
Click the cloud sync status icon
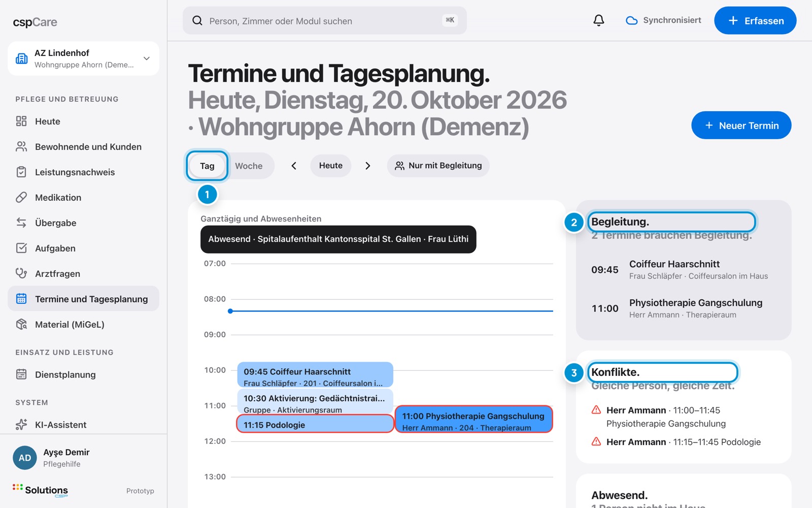pyautogui.click(x=631, y=21)
